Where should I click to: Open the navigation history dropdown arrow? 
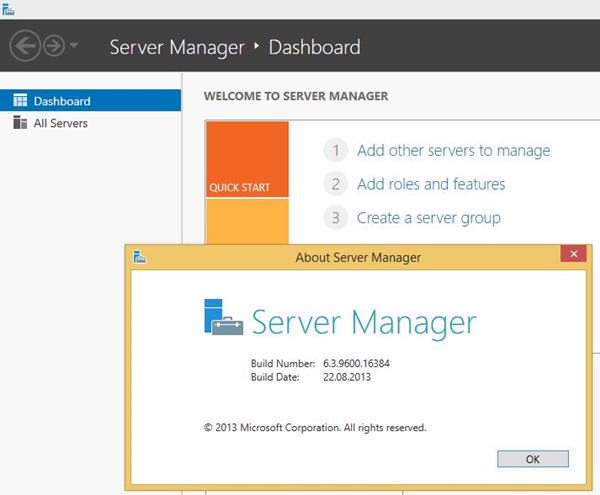[74, 46]
